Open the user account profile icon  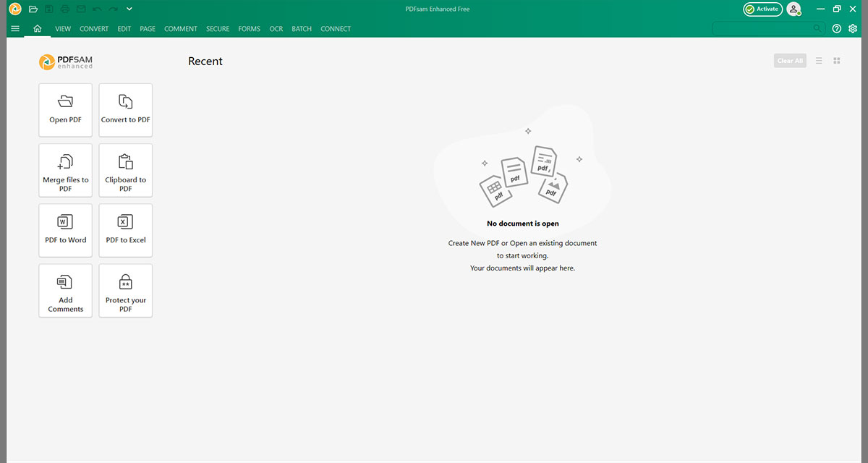click(794, 9)
